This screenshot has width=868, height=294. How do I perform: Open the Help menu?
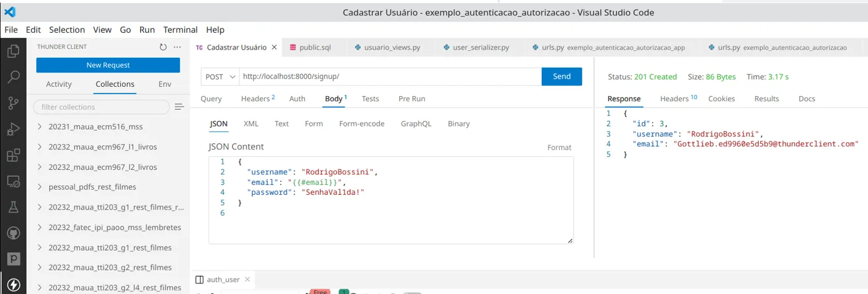[215, 30]
